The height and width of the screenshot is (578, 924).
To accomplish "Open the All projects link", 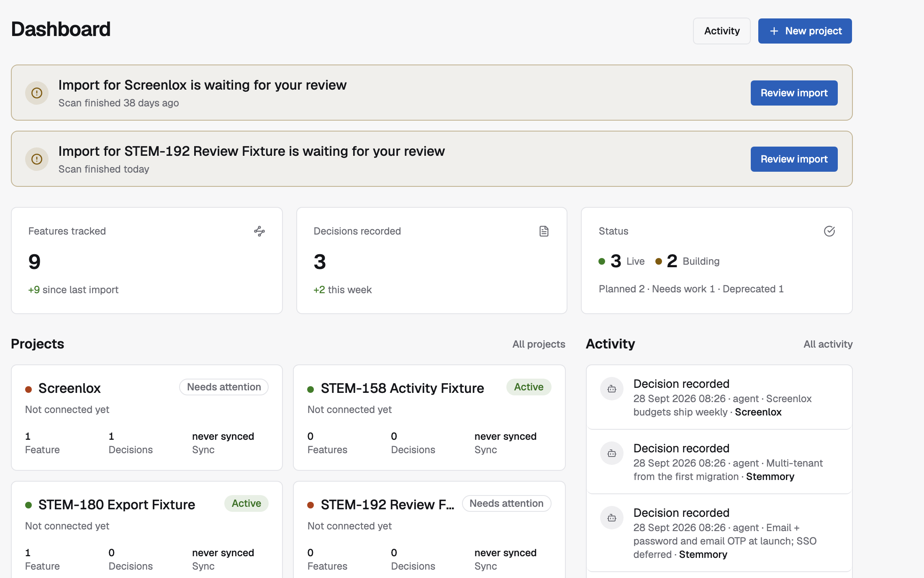I will (539, 344).
